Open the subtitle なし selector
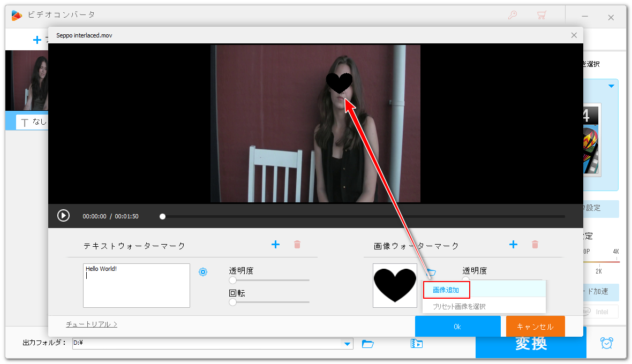 coord(32,122)
